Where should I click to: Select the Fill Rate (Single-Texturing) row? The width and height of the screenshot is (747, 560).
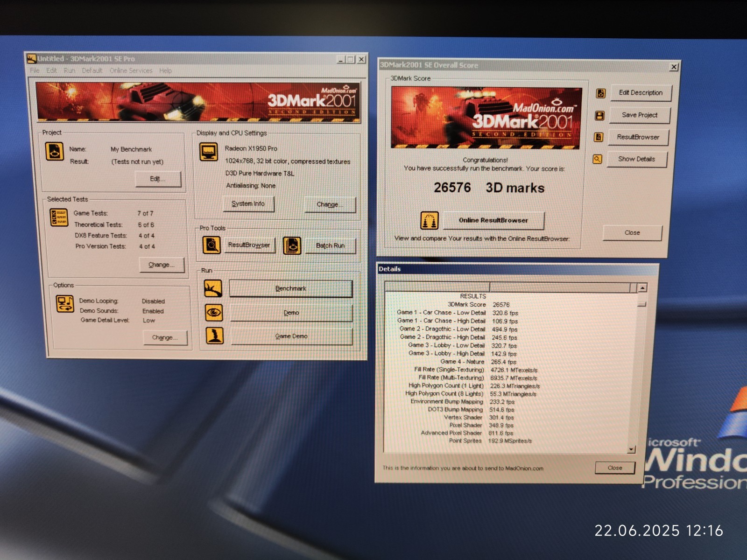(x=476, y=370)
